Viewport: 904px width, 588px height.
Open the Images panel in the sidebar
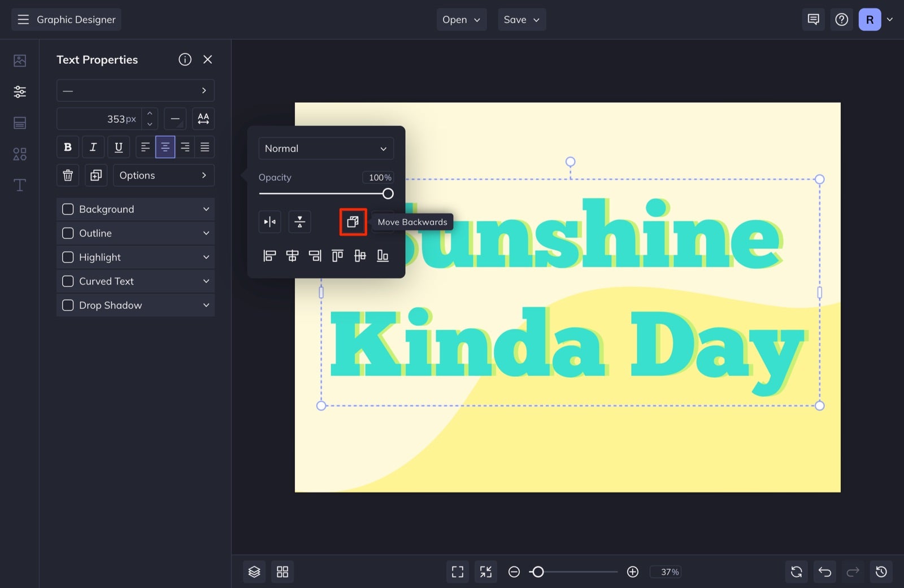click(x=19, y=60)
